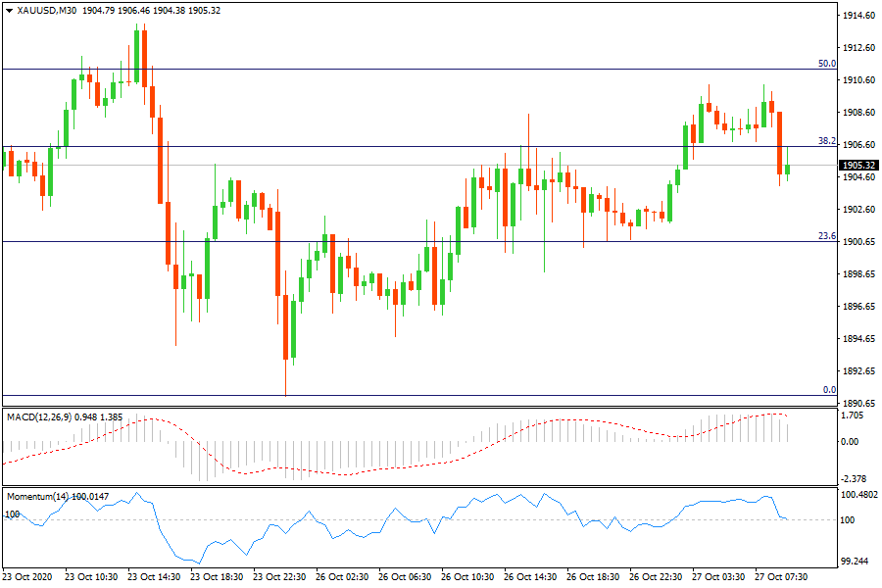
Task: Click the 99.244 Momentum scale value
Action: [x=856, y=562]
